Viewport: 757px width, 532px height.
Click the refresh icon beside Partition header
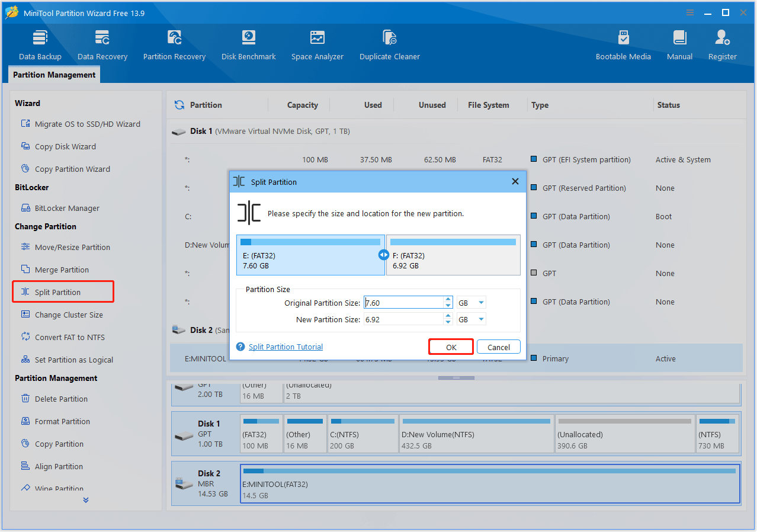coord(179,105)
